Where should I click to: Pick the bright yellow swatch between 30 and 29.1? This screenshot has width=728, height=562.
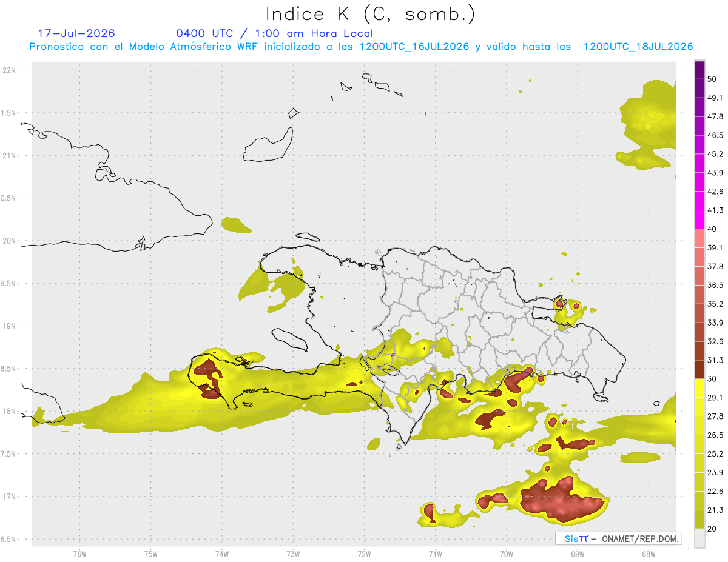click(x=699, y=388)
